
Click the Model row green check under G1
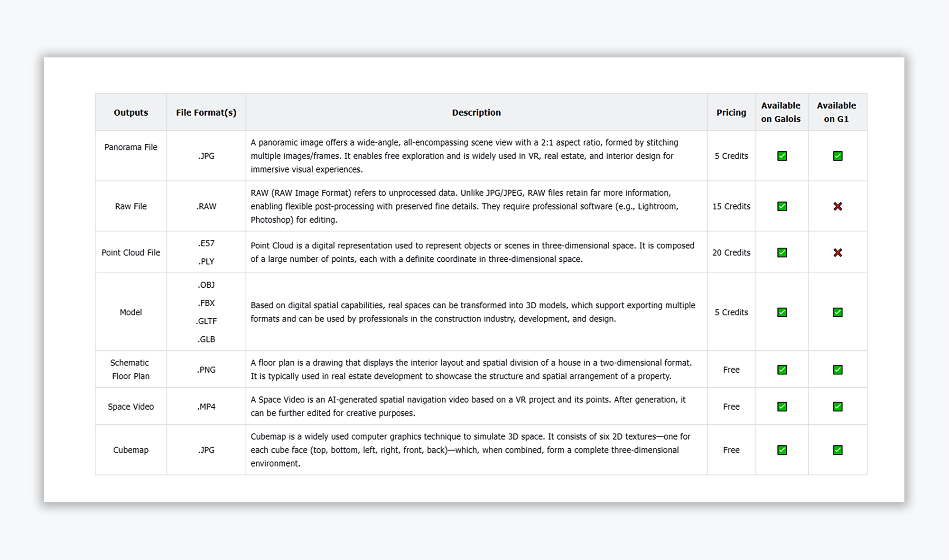(x=837, y=312)
